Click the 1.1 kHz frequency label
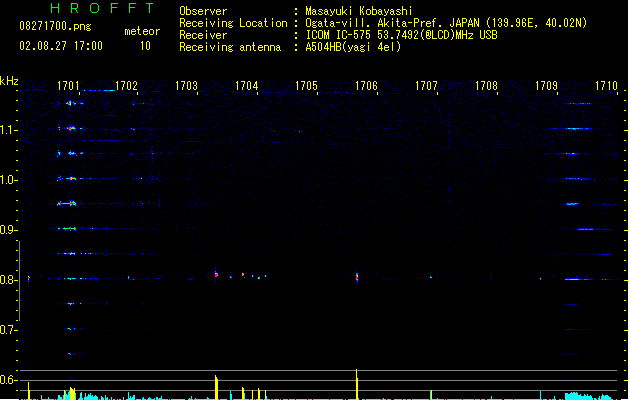Screen dimensions: 629x400 [8, 130]
